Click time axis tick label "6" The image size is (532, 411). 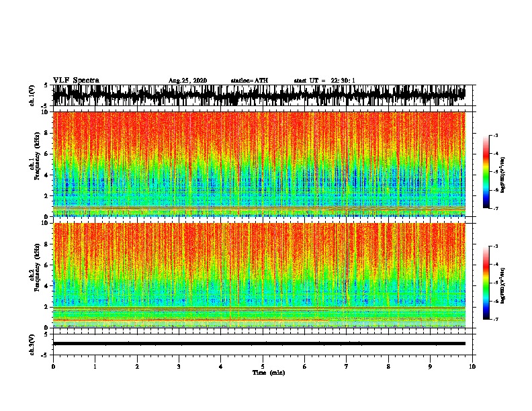tap(305, 367)
